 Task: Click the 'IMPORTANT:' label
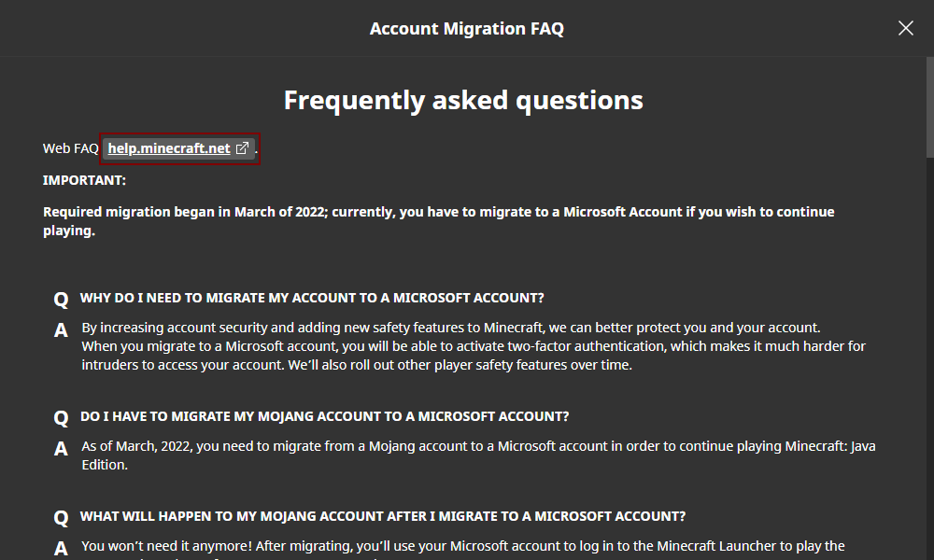pyautogui.click(x=84, y=179)
